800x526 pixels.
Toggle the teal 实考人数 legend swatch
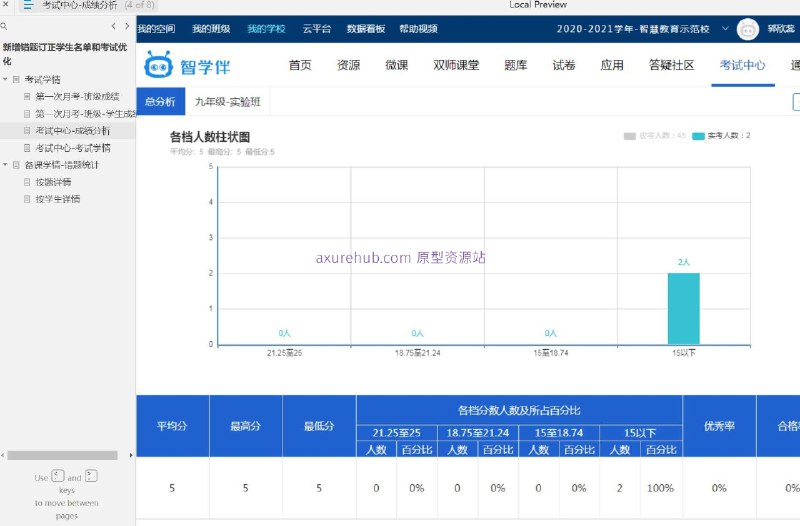(698, 136)
